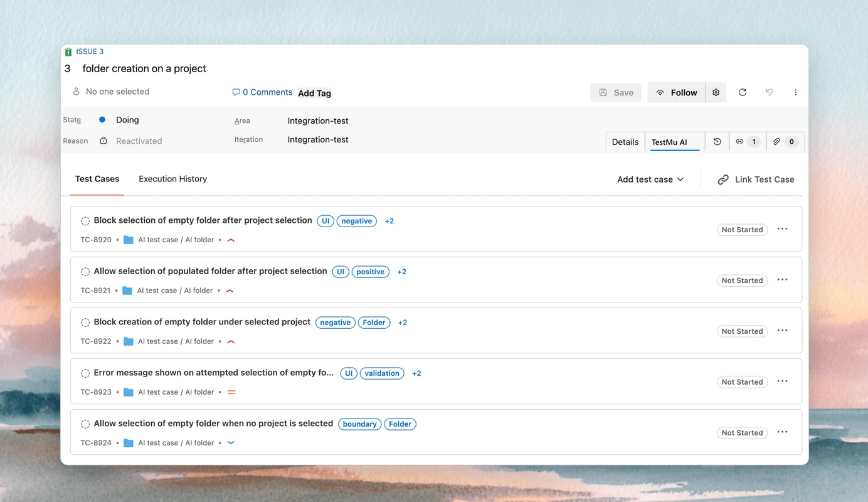Expand the Add test case dropdown
Viewport: 868px width, 502px height.
(650, 179)
